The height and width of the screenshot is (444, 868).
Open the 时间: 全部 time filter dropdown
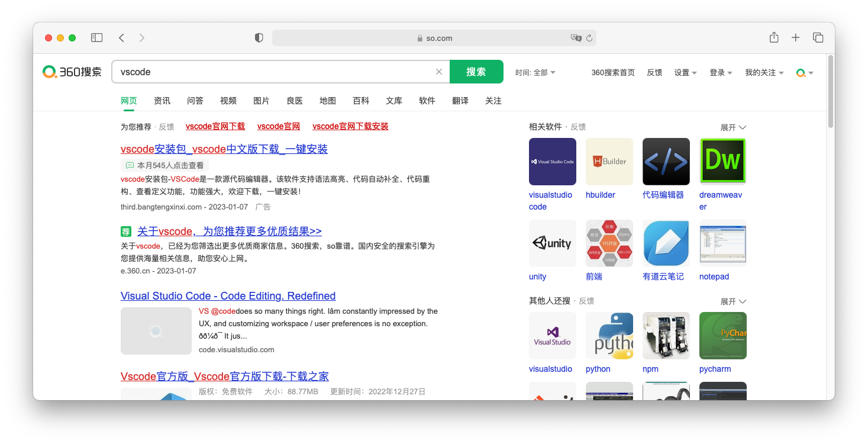(x=535, y=72)
